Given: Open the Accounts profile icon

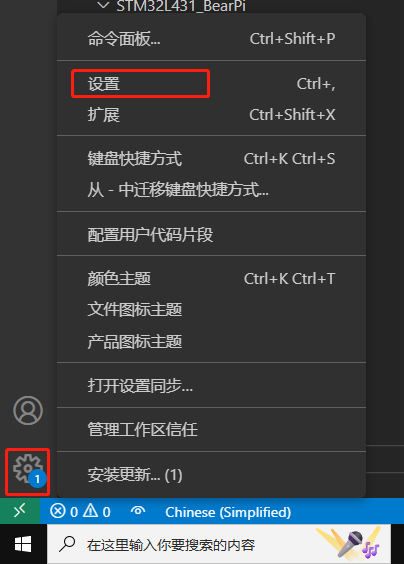Looking at the screenshot, I should click(x=28, y=410).
